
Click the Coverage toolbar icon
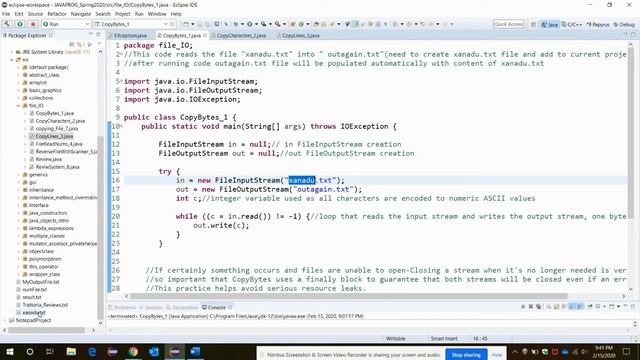(x=264, y=24)
